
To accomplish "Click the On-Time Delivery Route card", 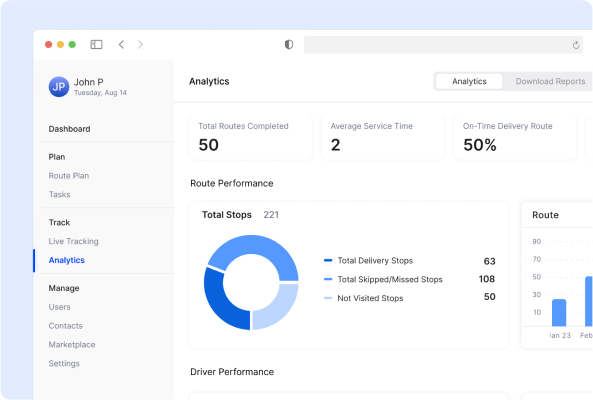I will tap(515, 138).
